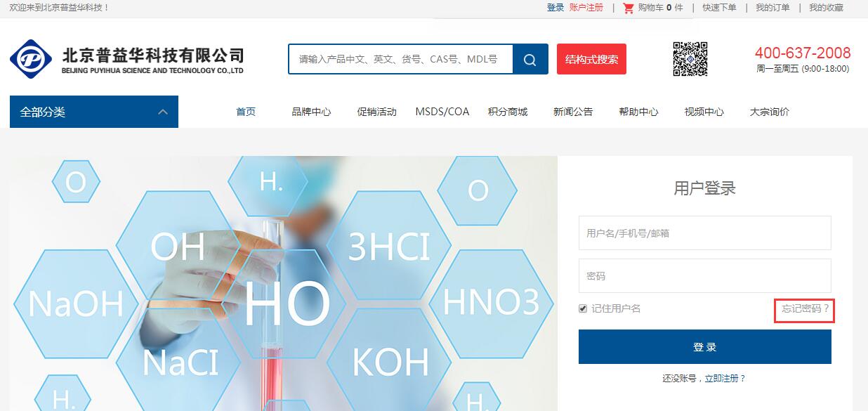
Task: Go to the 首页 tab
Action: click(x=246, y=112)
